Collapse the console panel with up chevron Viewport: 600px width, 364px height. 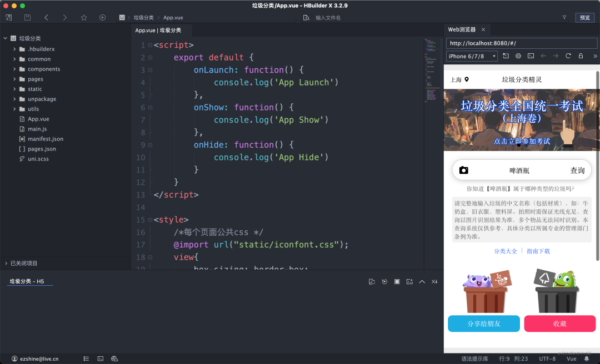coord(422,282)
